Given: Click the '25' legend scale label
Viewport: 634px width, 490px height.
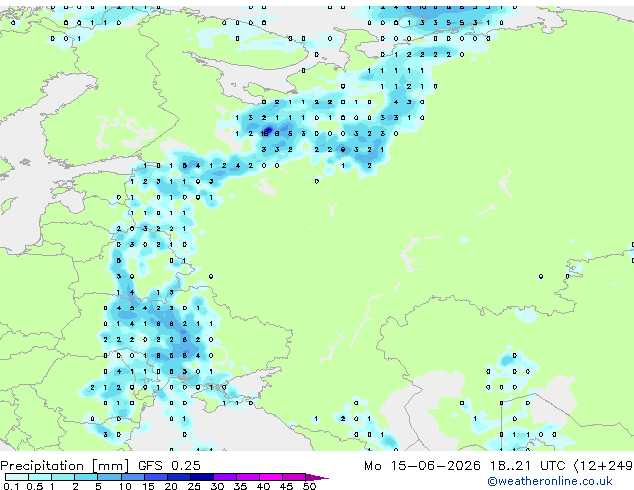Looking at the screenshot, I should pos(194,486).
